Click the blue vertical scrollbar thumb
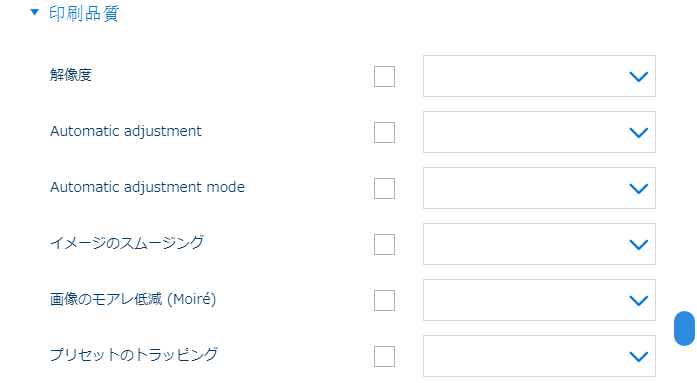697x383 pixels. click(684, 328)
